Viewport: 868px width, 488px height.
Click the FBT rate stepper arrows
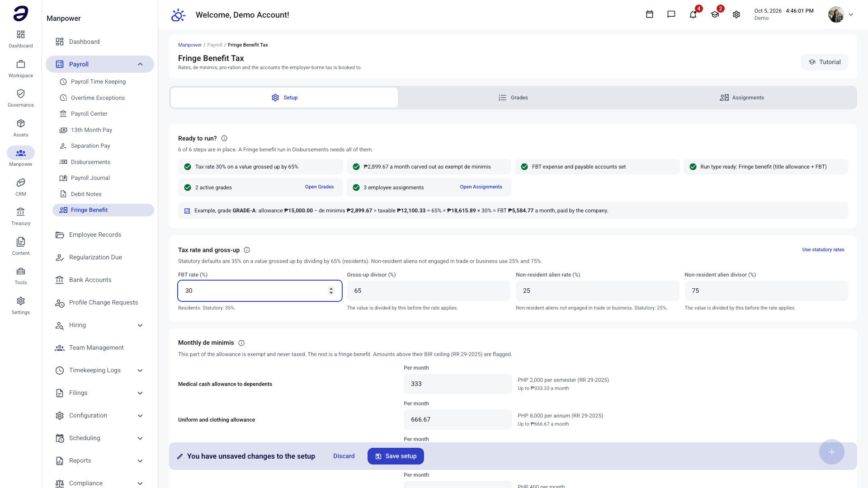[x=331, y=291]
